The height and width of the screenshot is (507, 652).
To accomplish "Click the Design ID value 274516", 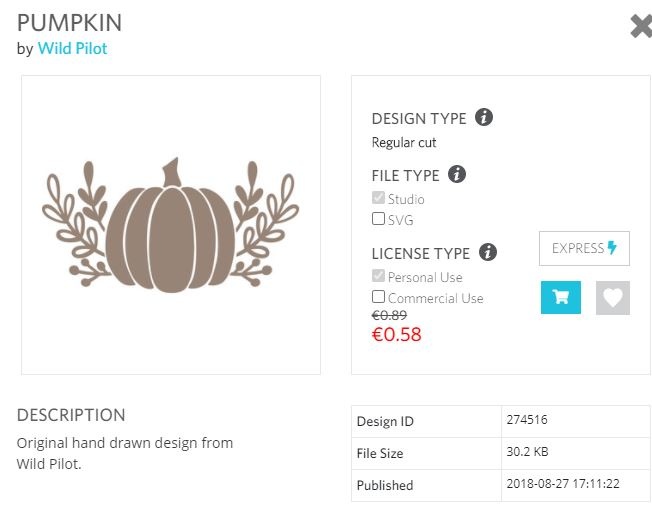I will (x=527, y=420).
